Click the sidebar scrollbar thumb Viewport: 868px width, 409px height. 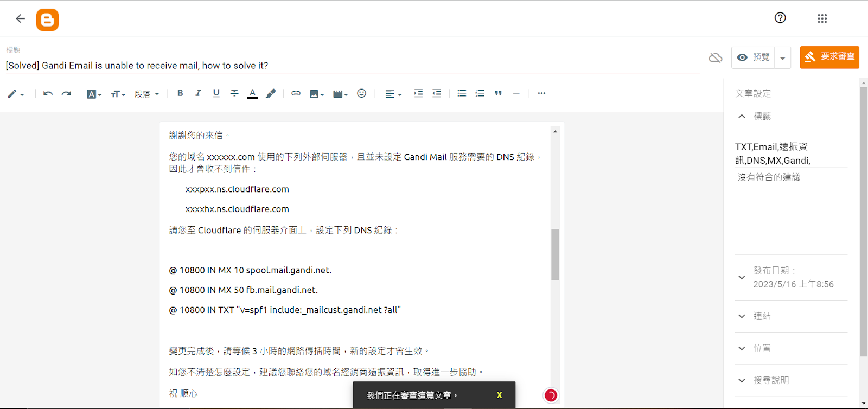coord(864,221)
